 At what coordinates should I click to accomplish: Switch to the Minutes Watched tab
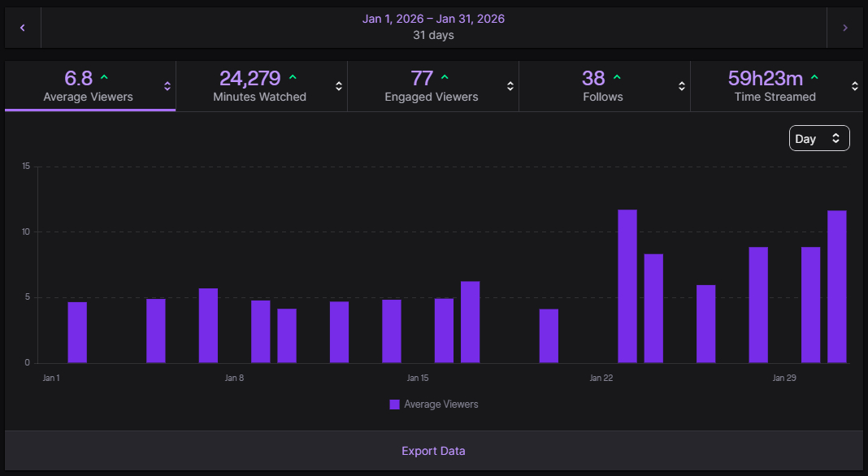(x=259, y=86)
